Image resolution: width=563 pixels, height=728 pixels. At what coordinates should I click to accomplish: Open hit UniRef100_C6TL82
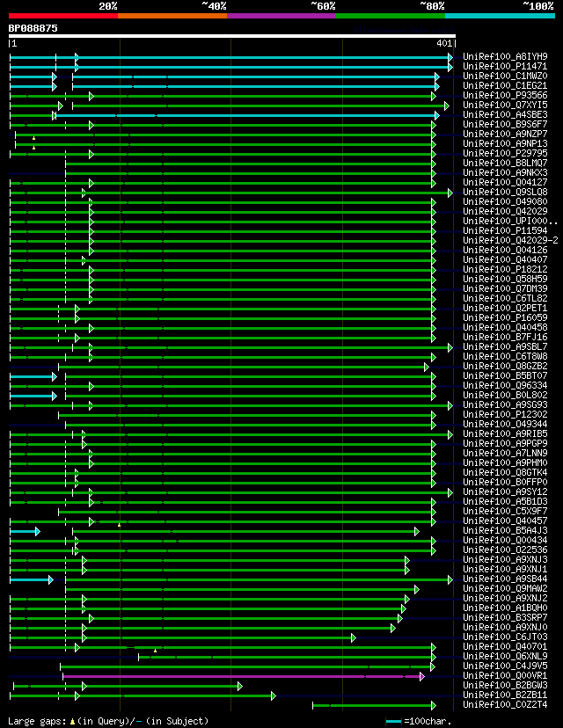[x=505, y=299]
